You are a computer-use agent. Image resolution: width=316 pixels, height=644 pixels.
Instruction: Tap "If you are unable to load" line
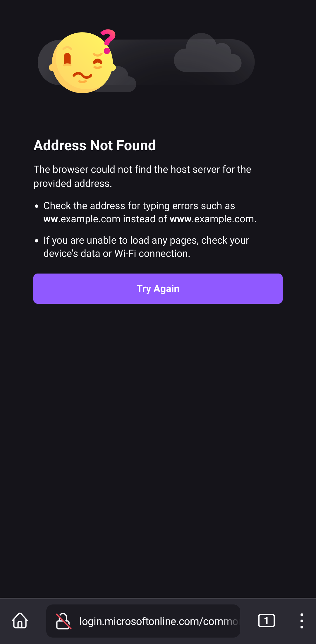coord(146,240)
